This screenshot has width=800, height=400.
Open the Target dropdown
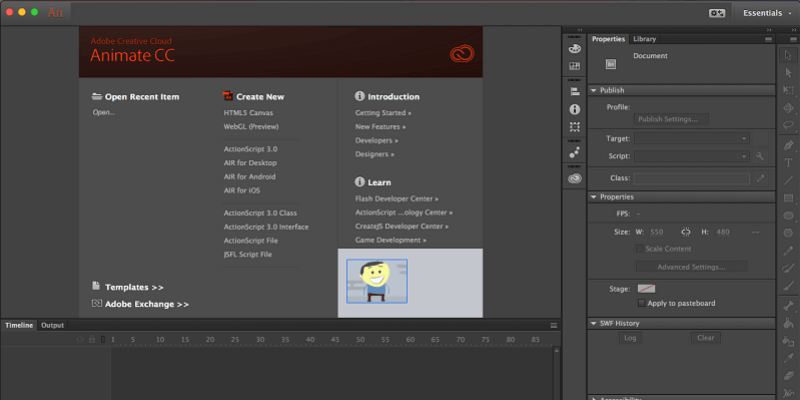(x=691, y=138)
